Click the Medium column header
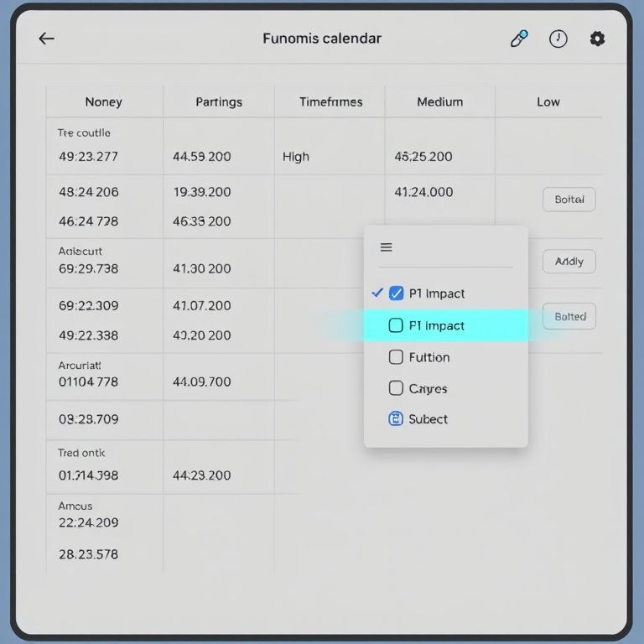 440,101
